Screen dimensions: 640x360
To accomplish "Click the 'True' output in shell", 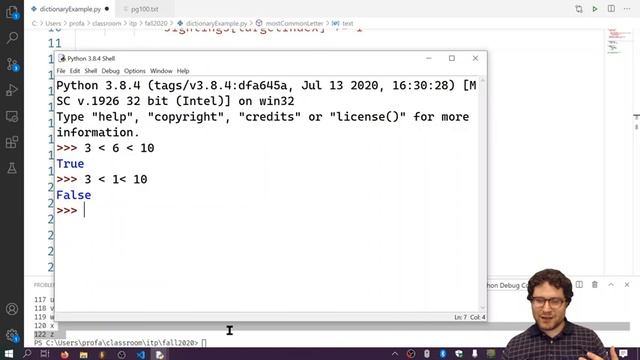I will 70,164.
